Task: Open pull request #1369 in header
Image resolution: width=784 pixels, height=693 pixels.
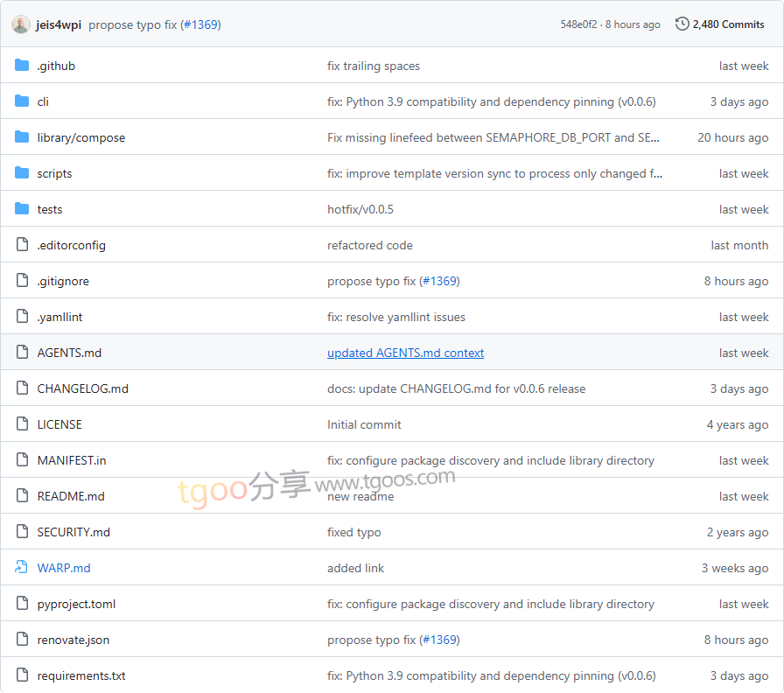Action: [x=200, y=24]
